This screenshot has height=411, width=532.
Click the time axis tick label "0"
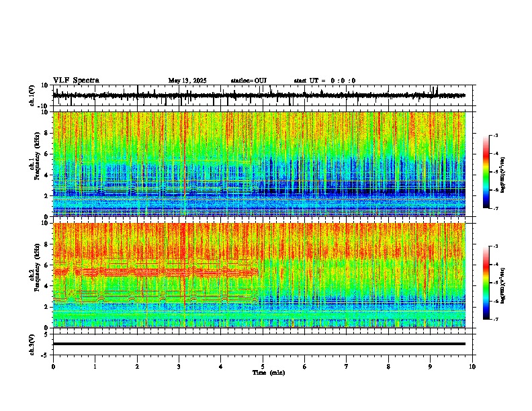coord(53,367)
